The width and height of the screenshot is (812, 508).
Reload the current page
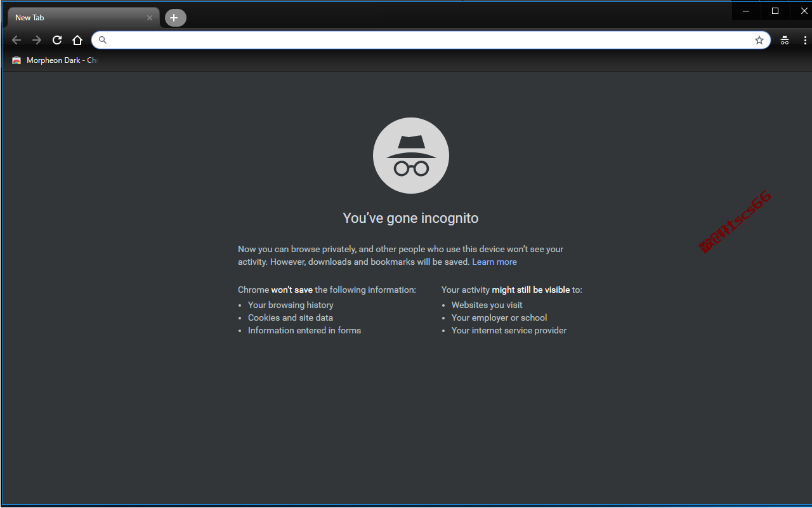point(57,40)
